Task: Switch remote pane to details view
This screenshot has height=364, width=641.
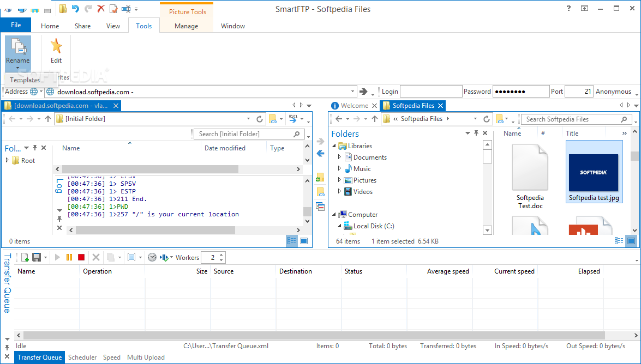Action: click(291, 241)
